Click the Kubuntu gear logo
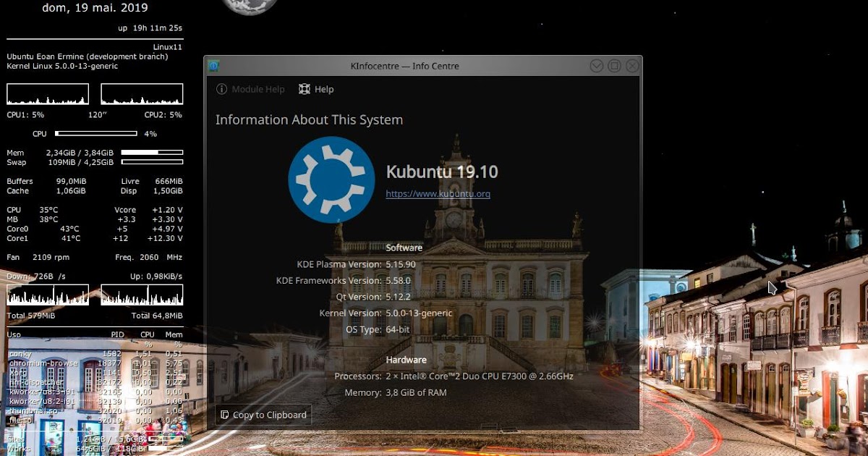The image size is (868, 456). (x=331, y=179)
